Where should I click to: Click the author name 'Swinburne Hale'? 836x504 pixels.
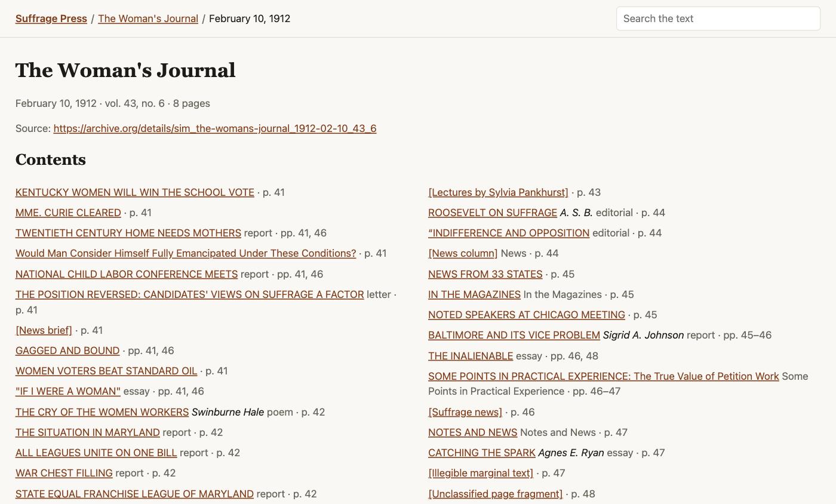[x=228, y=412]
